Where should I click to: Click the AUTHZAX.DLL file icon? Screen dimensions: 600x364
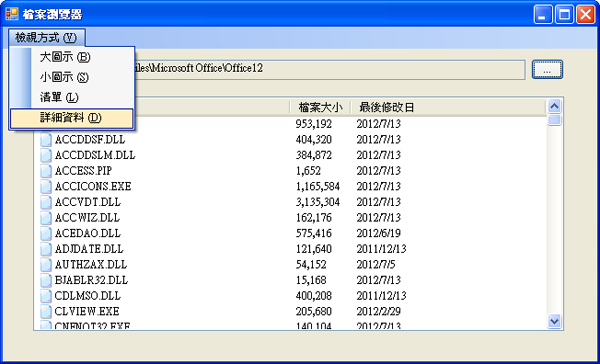pos(46,265)
